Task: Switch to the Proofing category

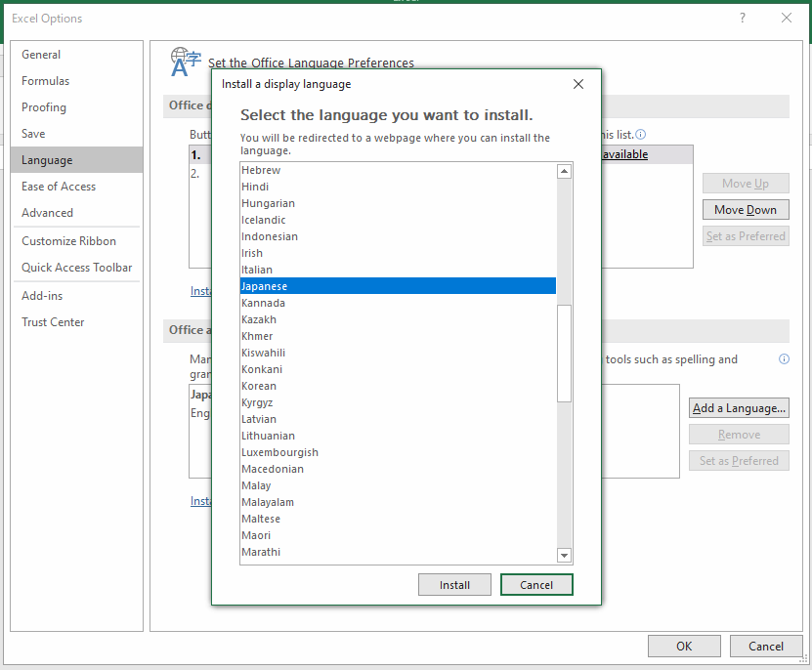Action: pos(76,107)
